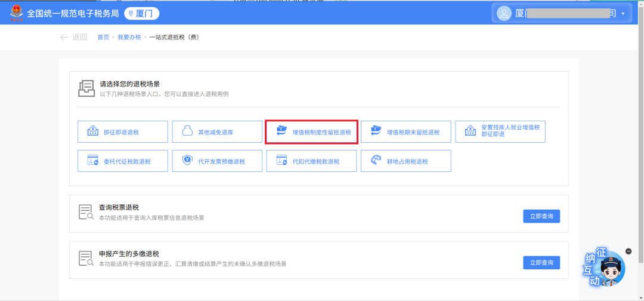Click the money bag icon of 其他减免退库
Viewport: 644px width, 301px height.
point(187,131)
